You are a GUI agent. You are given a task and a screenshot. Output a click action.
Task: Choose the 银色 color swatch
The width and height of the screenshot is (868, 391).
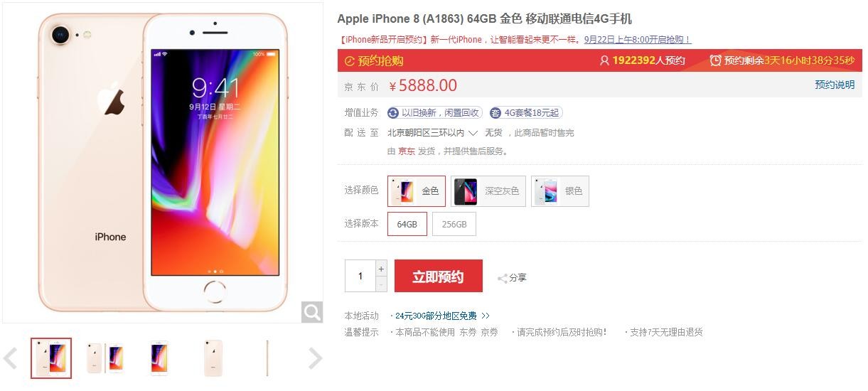coord(560,191)
